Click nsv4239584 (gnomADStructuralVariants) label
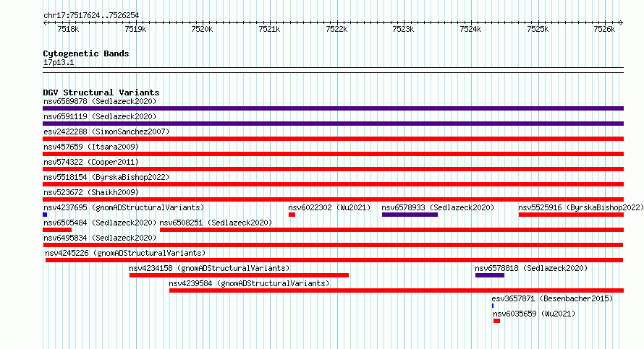This screenshot has height=349, width=644. point(250,283)
